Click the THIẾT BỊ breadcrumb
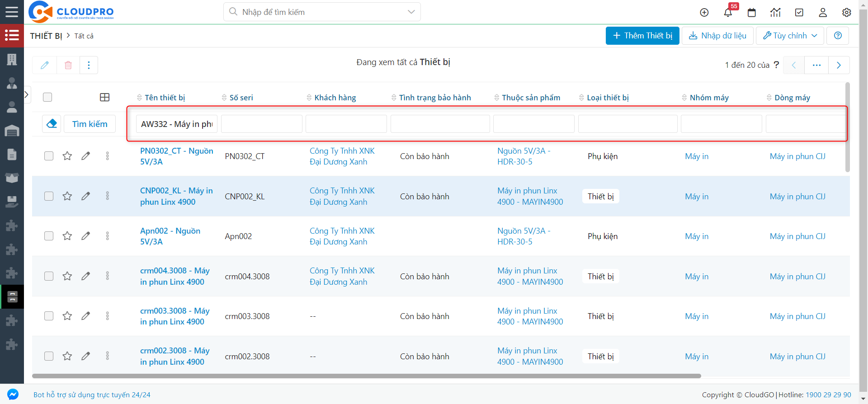This screenshot has height=404, width=868. point(46,36)
